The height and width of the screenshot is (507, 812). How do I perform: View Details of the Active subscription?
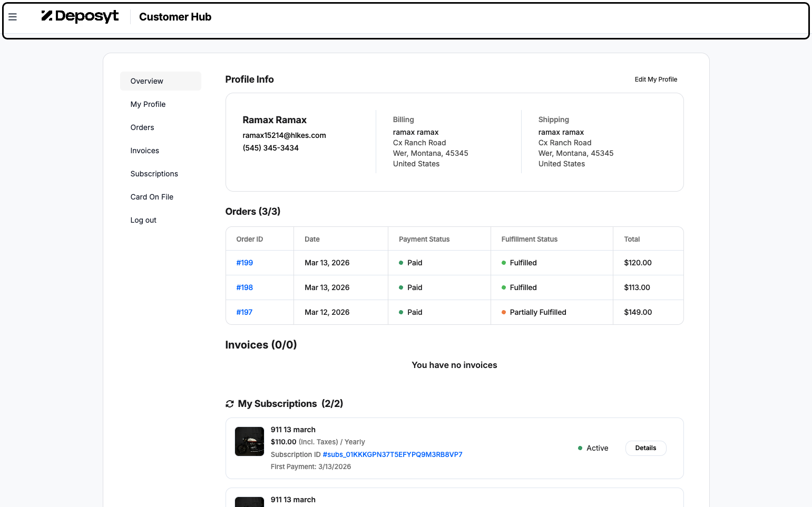click(x=645, y=448)
